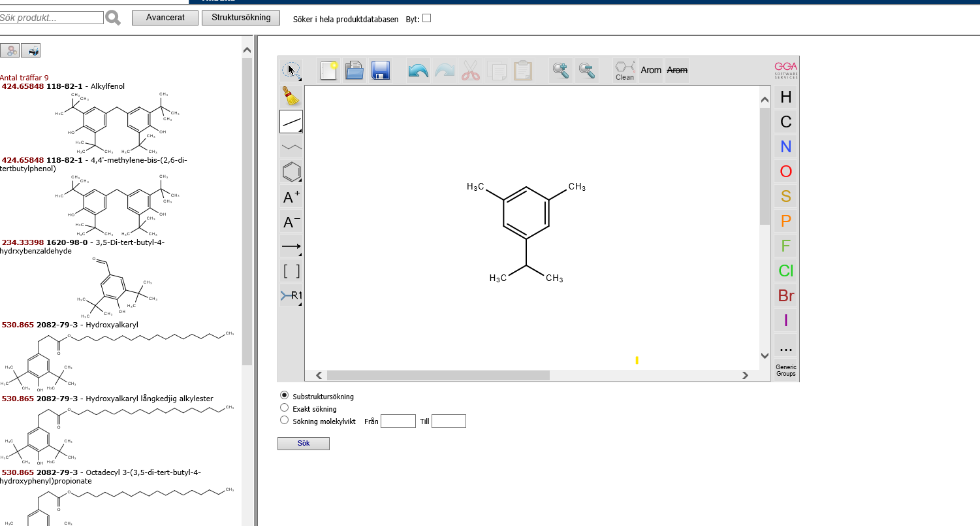The height and width of the screenshot is (526, 980).
Task: Open Generic Groups list
Action: pyautogui.click(x=786, y=370)
